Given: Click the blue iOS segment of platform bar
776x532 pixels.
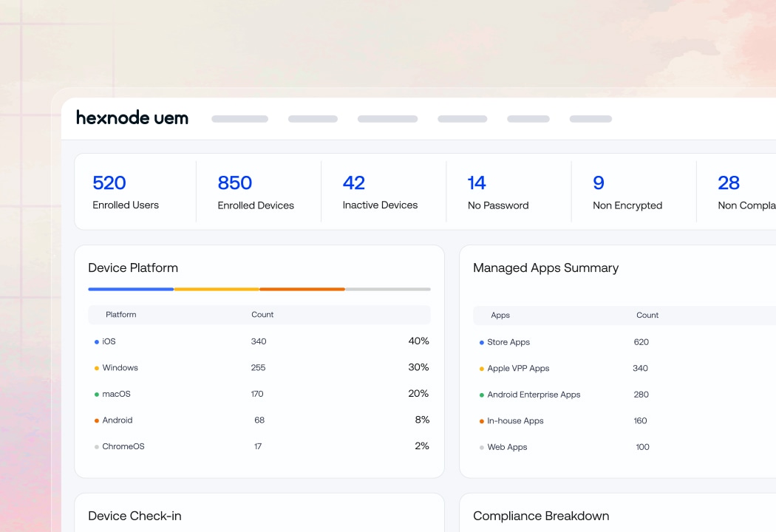Looking at the screenshot, I should (x=131, y=289).
